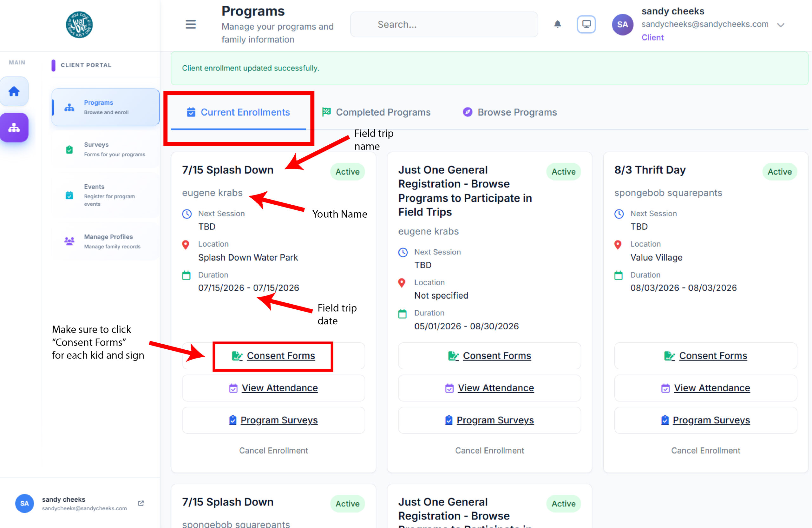Switch to the Completed Programs tab
Viewport: 812px width, 528px height.
coord(376,112)
